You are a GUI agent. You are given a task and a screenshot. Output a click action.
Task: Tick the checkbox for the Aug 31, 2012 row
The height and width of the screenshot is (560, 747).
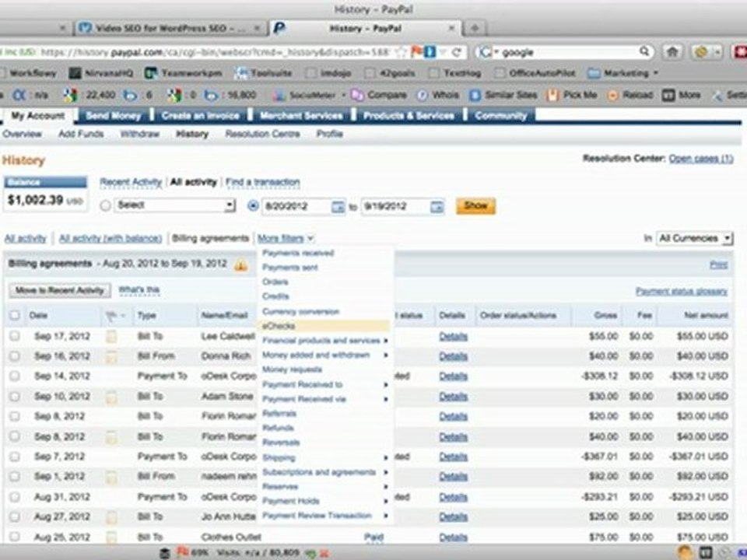[15, 497]
